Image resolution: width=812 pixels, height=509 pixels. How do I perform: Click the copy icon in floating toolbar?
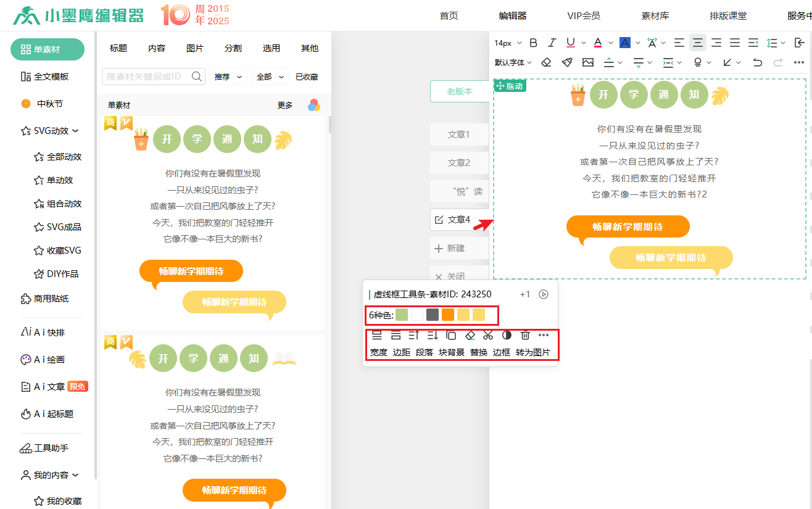(451, 335)
